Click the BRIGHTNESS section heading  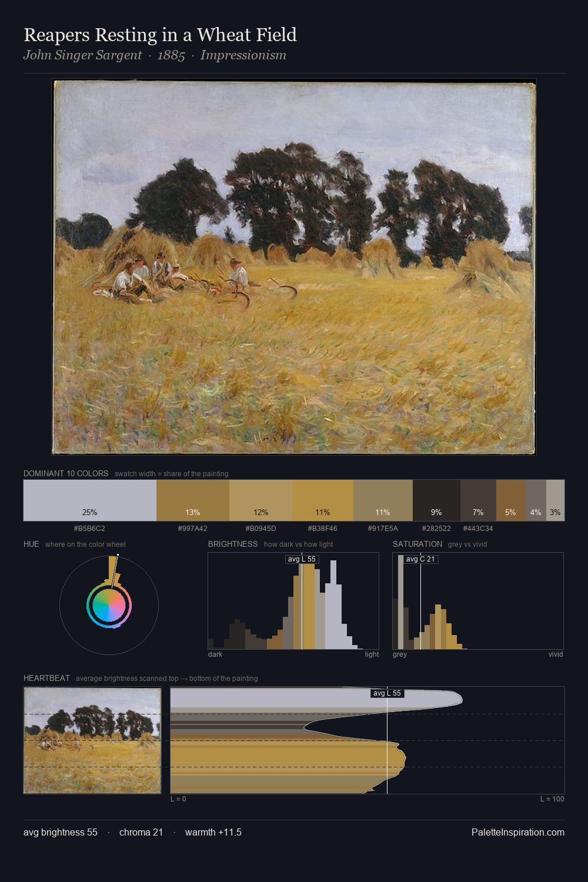(233, 544)
